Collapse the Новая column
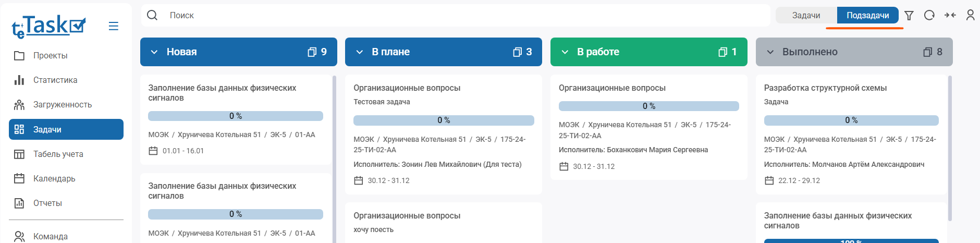 [x=154, y=52]
